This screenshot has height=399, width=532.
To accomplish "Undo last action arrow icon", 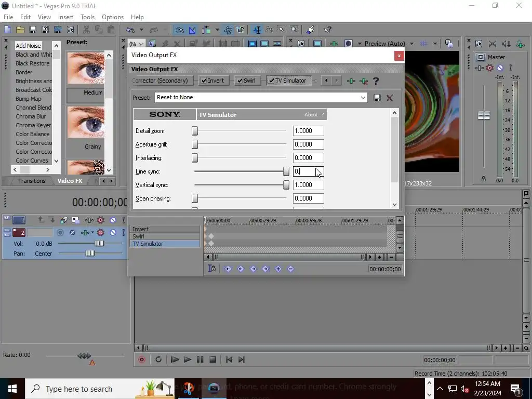I will 130,30.
